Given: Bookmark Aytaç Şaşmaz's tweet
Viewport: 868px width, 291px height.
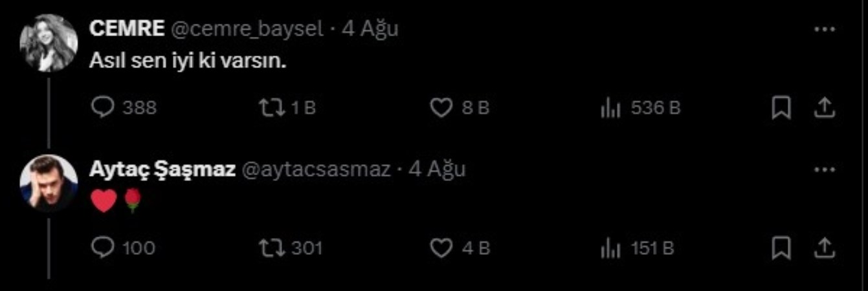Looking at the screenshot, I should (782, 248).
